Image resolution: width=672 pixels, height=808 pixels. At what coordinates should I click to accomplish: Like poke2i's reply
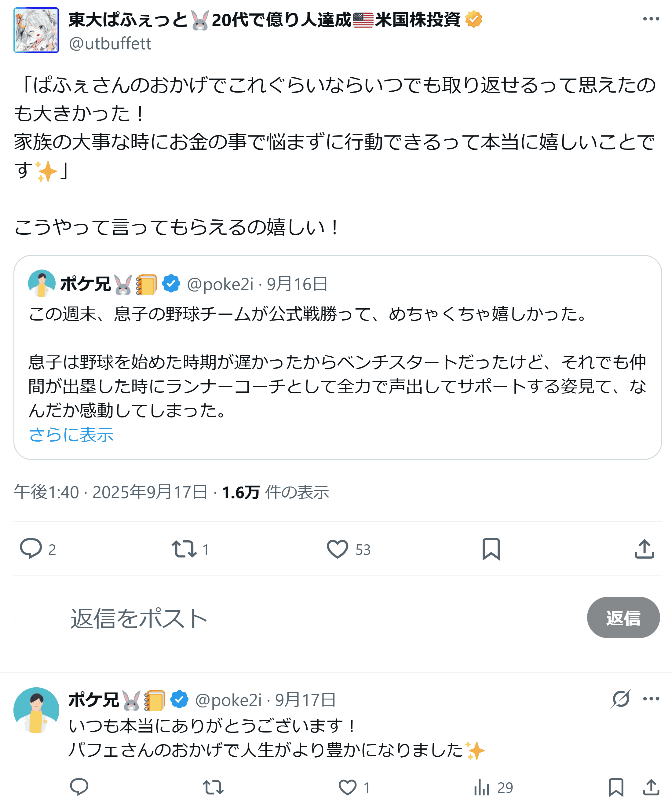click(347, 787)
